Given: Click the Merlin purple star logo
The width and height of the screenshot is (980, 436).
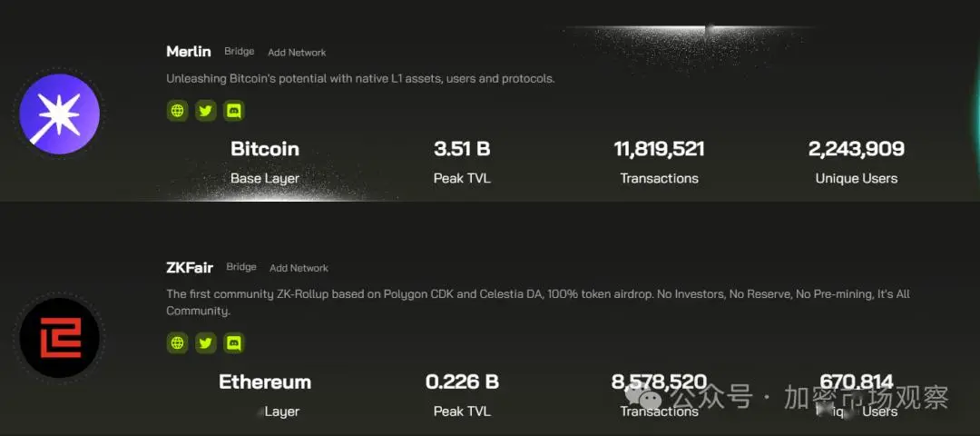Looking at the screenshot, I should [x=60, y=114].
